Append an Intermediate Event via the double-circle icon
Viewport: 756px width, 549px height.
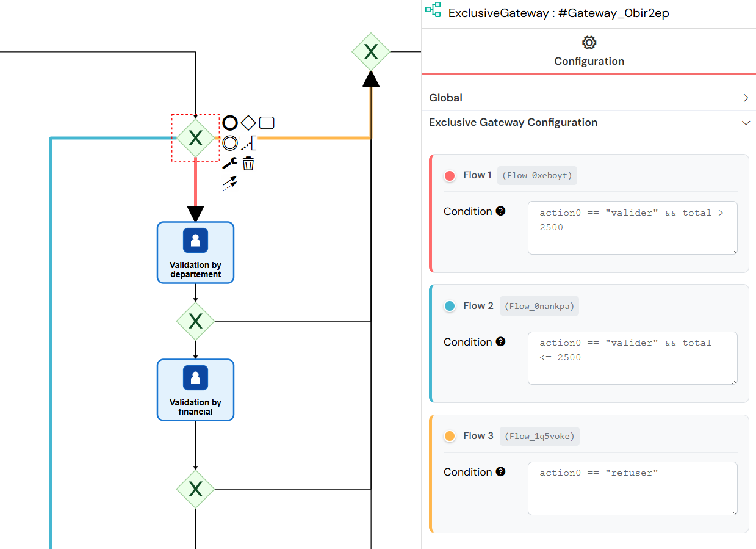(230, 143)
